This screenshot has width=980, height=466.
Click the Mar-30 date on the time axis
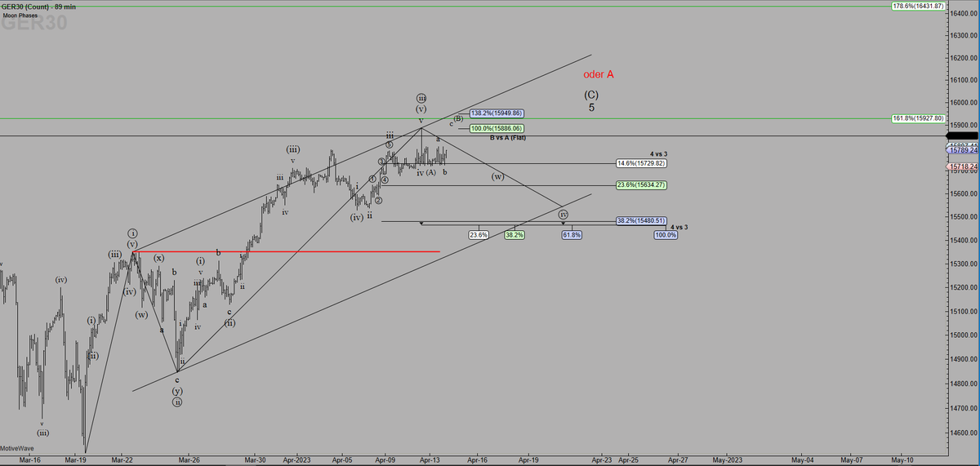pyautogui.click(x=255, y=460)
